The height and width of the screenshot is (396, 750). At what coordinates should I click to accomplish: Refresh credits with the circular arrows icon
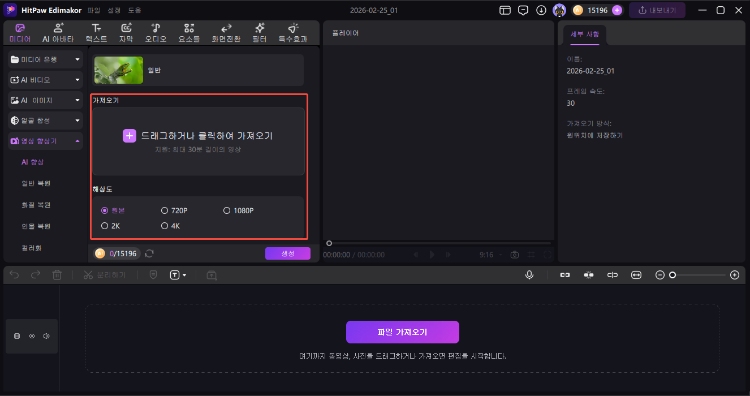point(149,253)
